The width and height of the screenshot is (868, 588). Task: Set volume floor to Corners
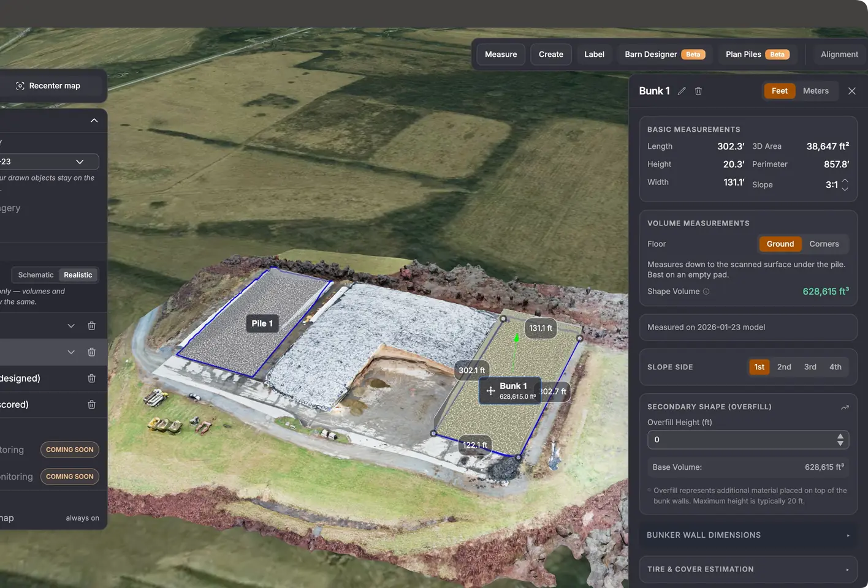click(824, 244)
